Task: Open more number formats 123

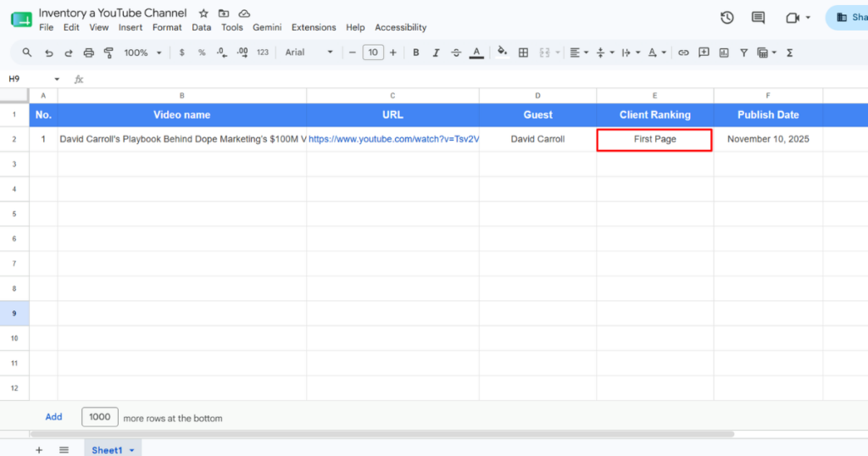Action: (263, 53)
